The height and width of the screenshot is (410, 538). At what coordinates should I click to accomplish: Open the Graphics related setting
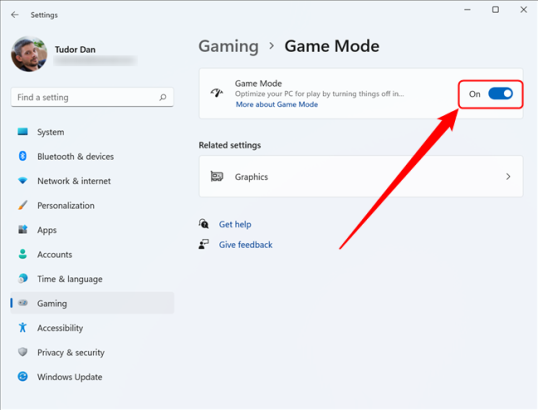361,176
